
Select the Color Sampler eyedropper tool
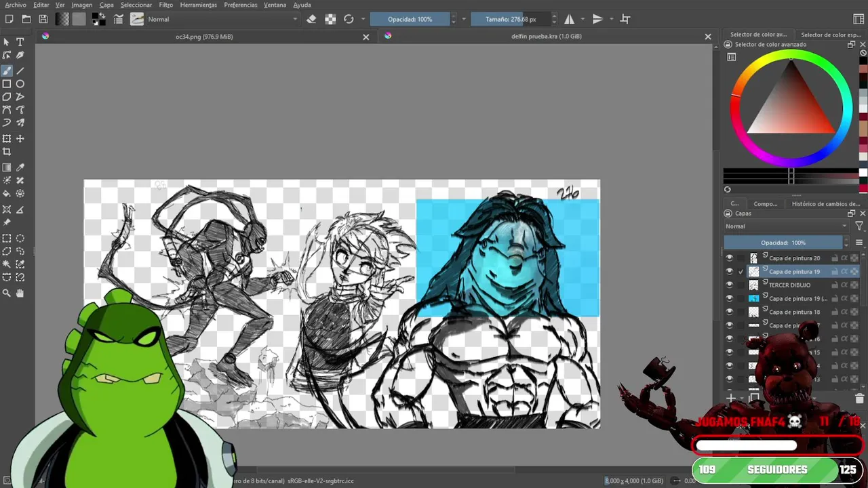[20, 167]
